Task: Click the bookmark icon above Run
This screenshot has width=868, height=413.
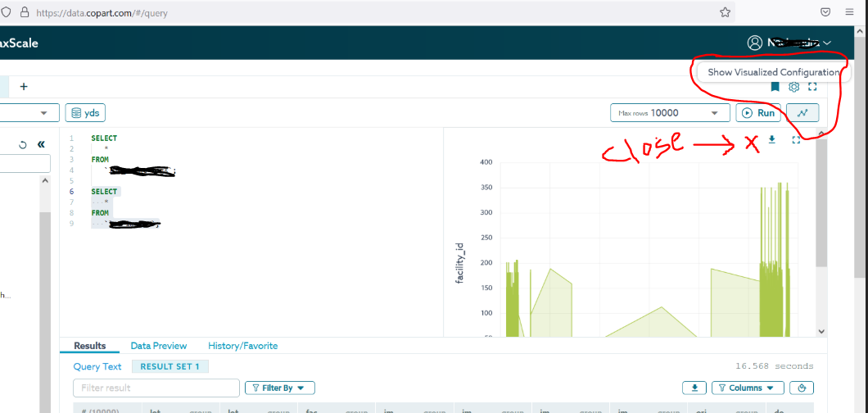Action: [775, 87]
